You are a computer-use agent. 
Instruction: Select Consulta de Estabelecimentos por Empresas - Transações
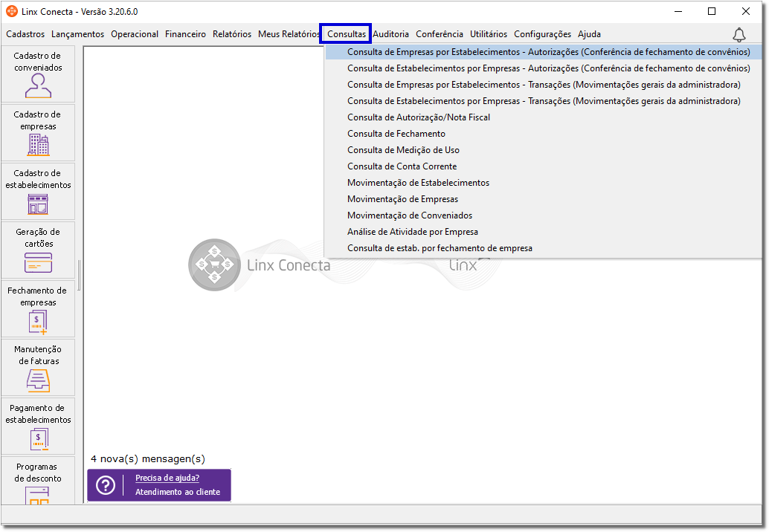click(x=544, y=101)
